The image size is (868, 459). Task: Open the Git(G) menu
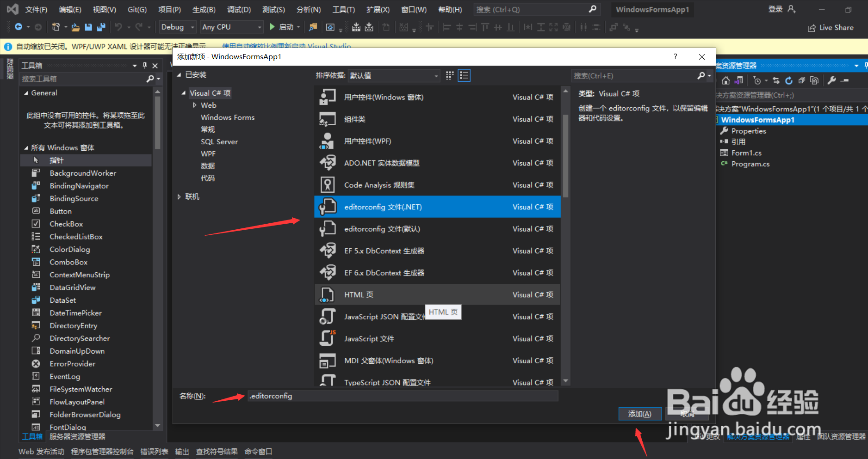pyautogui.click(x=136, y=9)
